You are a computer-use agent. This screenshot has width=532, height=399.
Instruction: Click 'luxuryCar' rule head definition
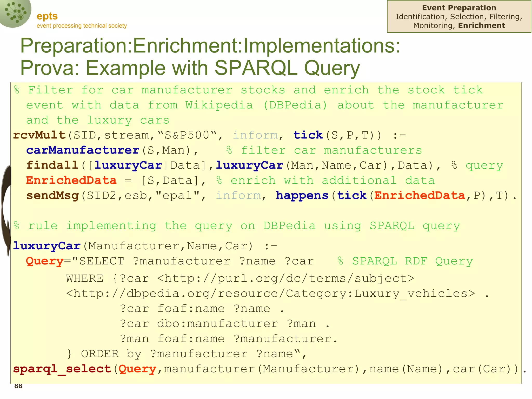click(47, 246)
